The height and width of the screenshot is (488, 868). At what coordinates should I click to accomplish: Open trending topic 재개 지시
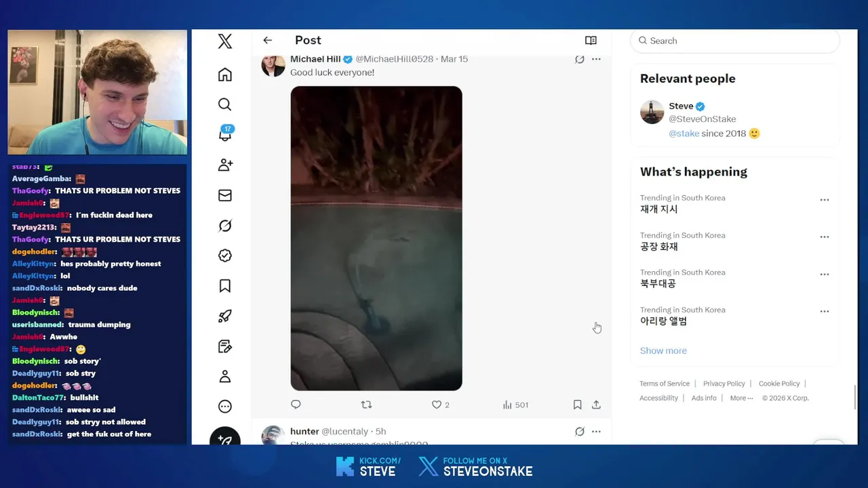[659, 209]
